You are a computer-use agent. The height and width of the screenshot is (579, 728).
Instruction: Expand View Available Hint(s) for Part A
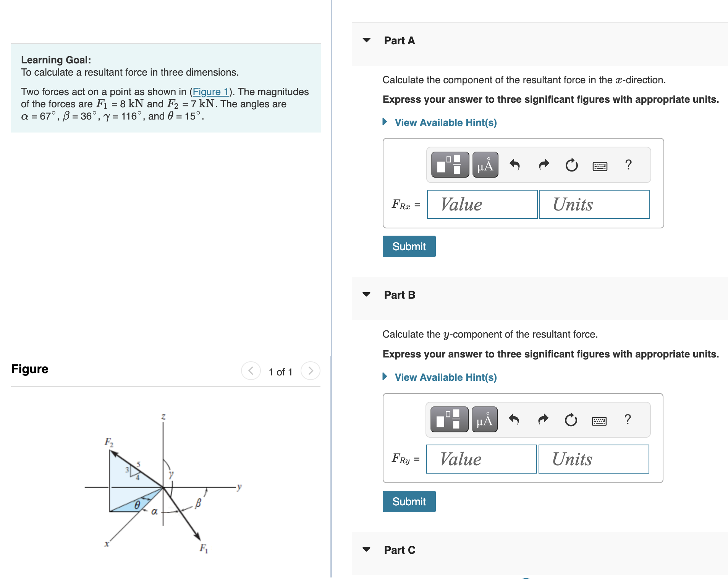coord(445,122)
